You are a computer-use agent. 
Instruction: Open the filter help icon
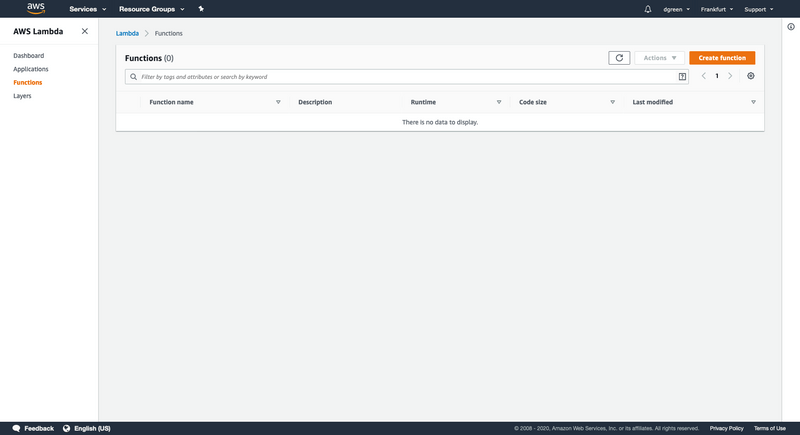click(682, 76)
